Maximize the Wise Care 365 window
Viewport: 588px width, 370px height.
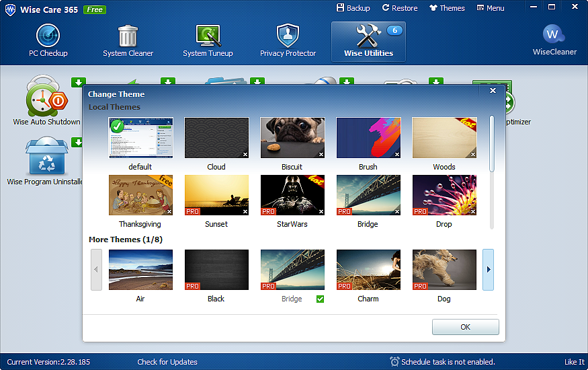pyautogui.click(x=552, y=7)
